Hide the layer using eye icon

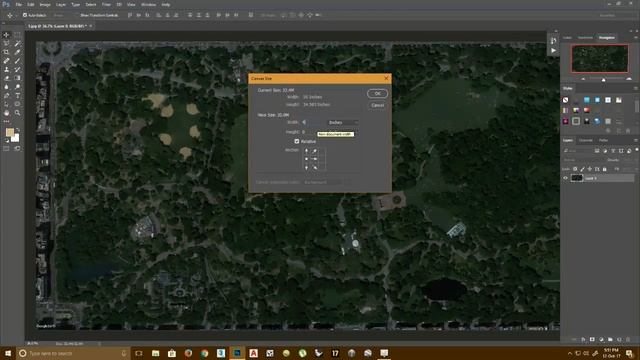point(566,178)
